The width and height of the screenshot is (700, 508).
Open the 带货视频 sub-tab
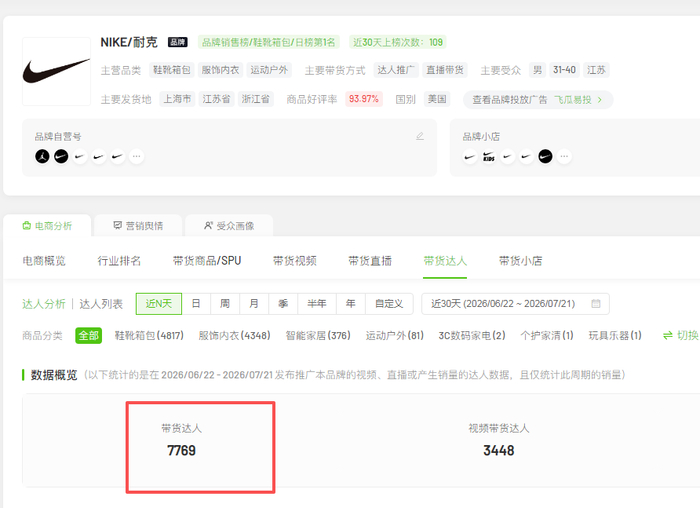295,261
